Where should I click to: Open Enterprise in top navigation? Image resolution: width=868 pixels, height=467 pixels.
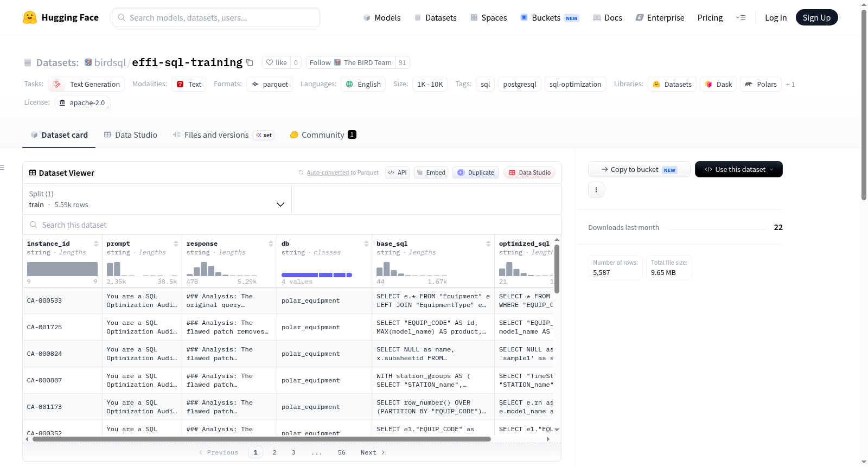660,17
